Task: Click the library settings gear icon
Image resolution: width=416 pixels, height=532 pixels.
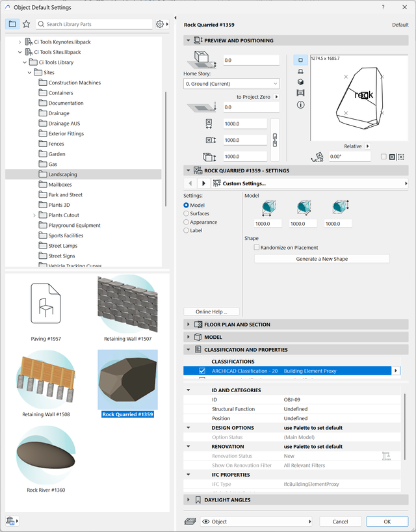Action: pos(160,24)
